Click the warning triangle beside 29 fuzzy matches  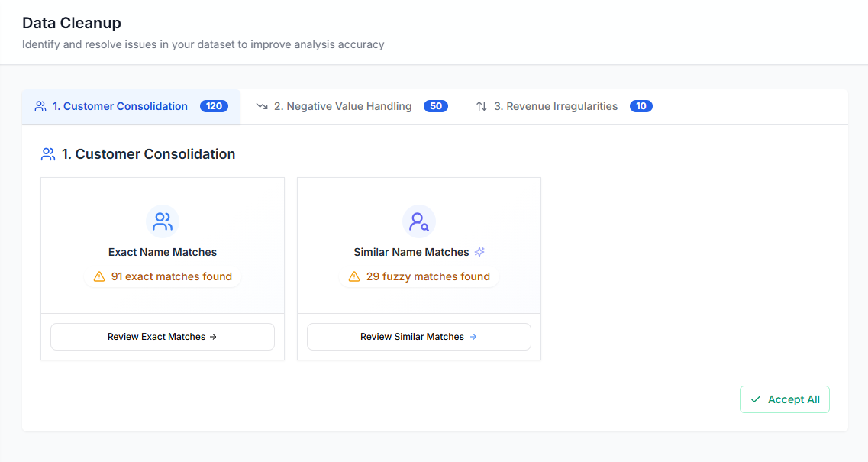[353, 276]
